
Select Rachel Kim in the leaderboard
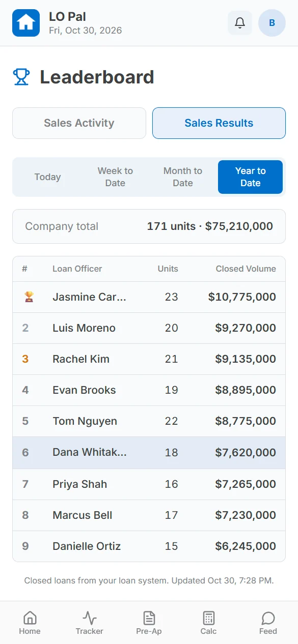pyautogui.click(x=81, y=359)
